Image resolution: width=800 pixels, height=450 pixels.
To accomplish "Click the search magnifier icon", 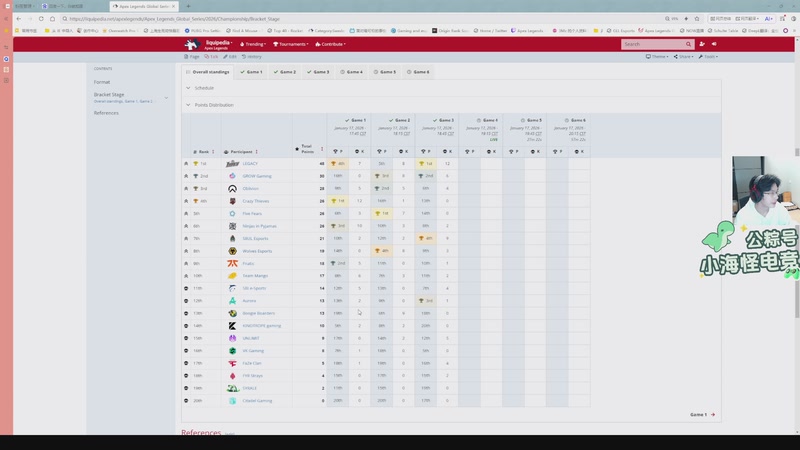I will [x=688, y=44].
